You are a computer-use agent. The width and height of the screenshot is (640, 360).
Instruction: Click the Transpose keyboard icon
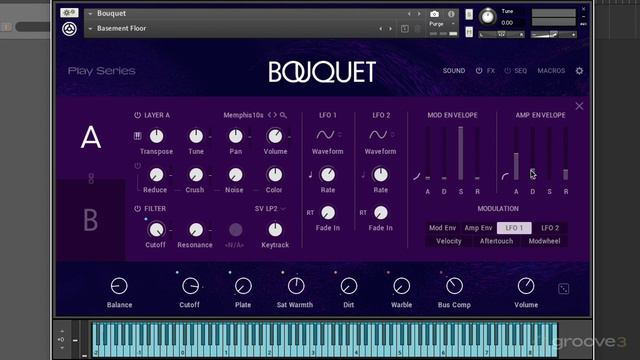click(x=138, y=136)
